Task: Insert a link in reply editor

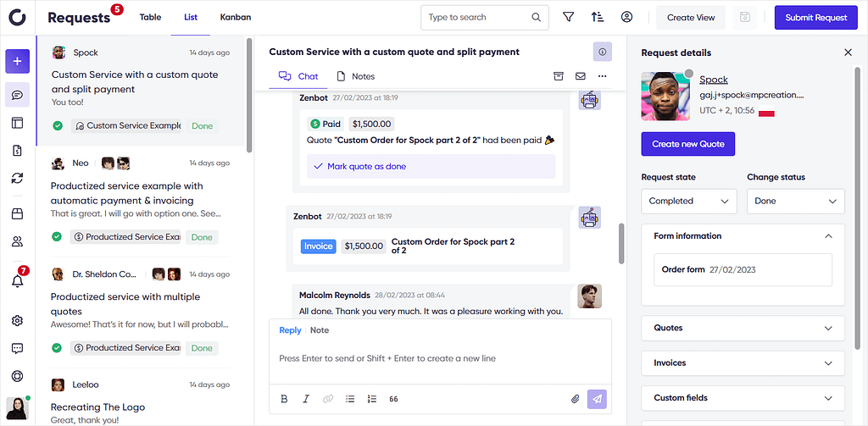Action: pos(328,398)
